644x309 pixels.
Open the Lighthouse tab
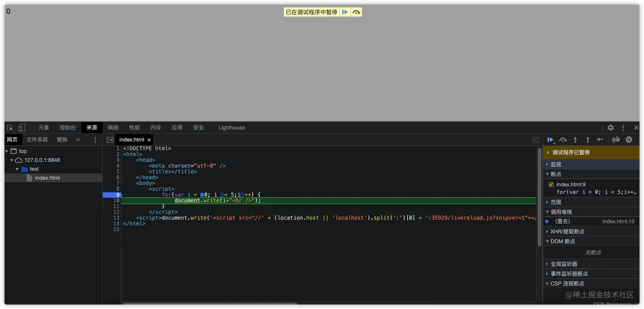pyautogui.click(x=232, y=127)
